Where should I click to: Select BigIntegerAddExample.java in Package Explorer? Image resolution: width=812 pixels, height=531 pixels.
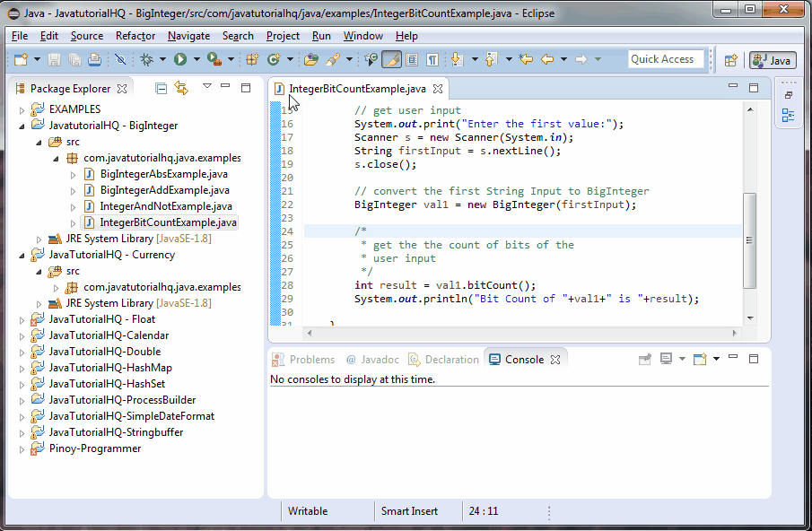coord(165,190)
